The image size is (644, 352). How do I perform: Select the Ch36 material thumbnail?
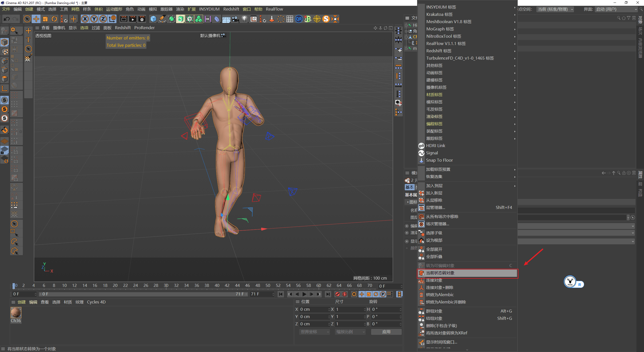click(16, 313)
